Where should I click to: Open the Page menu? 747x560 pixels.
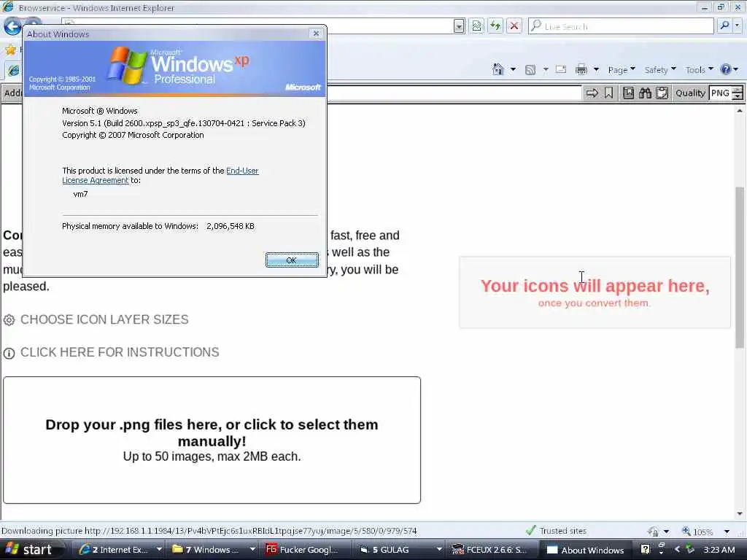[622, 70]
